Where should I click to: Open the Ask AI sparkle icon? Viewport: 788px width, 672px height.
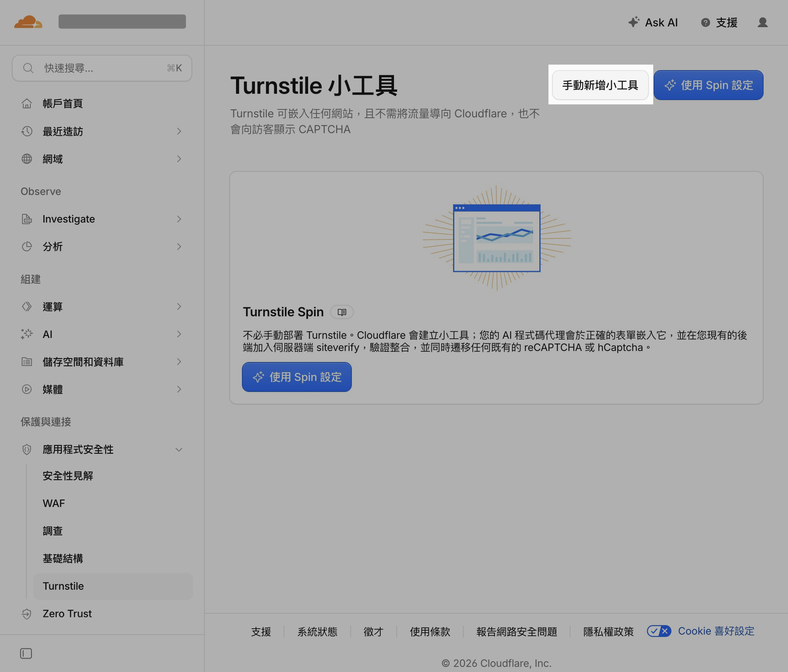(x=634, y=22)
